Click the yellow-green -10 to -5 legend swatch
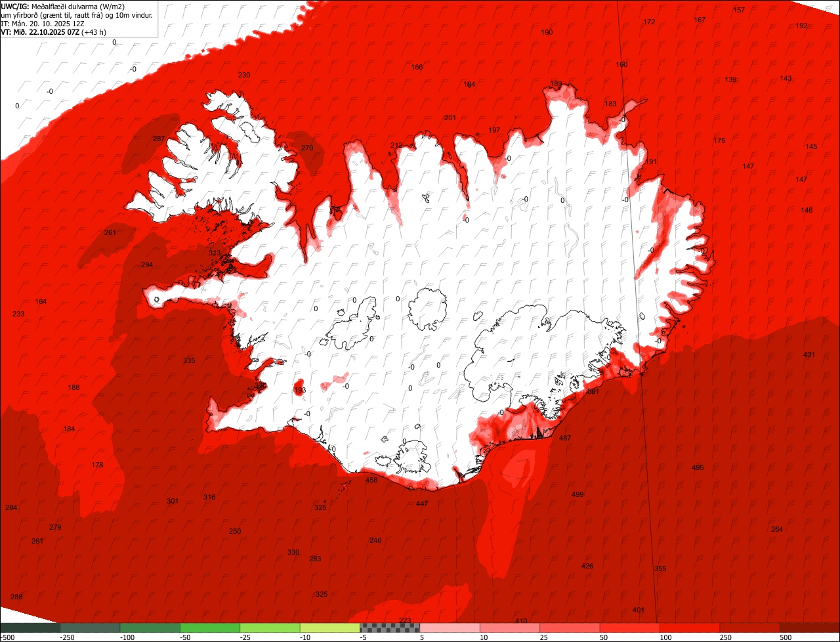The width and height of the screenshot is (840, 642). (330, 628)
